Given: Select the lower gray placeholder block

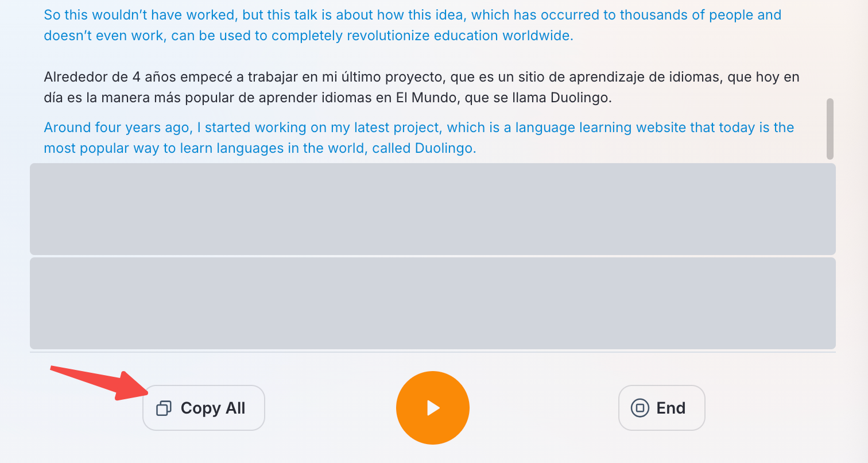Looking at the screenshot, I should (x=432, y=303).
